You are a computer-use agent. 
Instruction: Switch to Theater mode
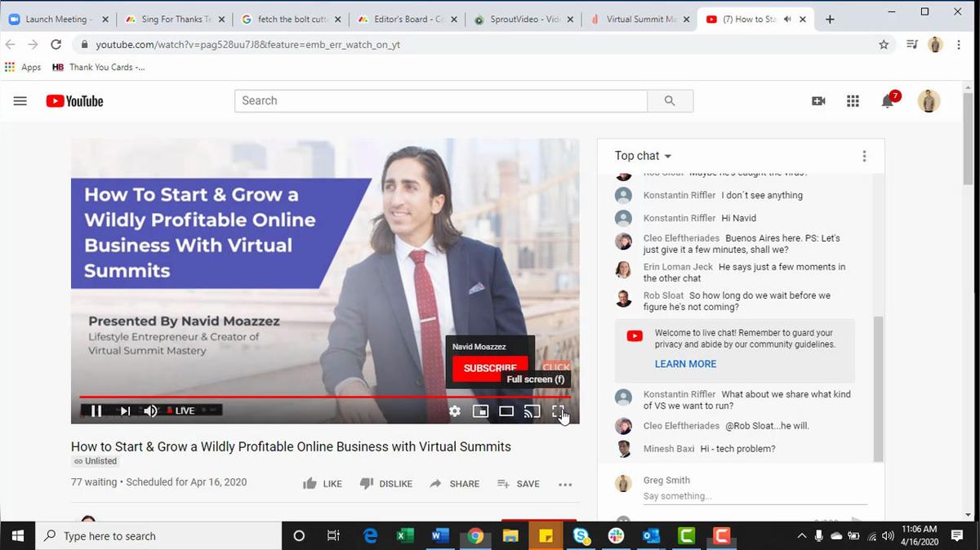506,411
